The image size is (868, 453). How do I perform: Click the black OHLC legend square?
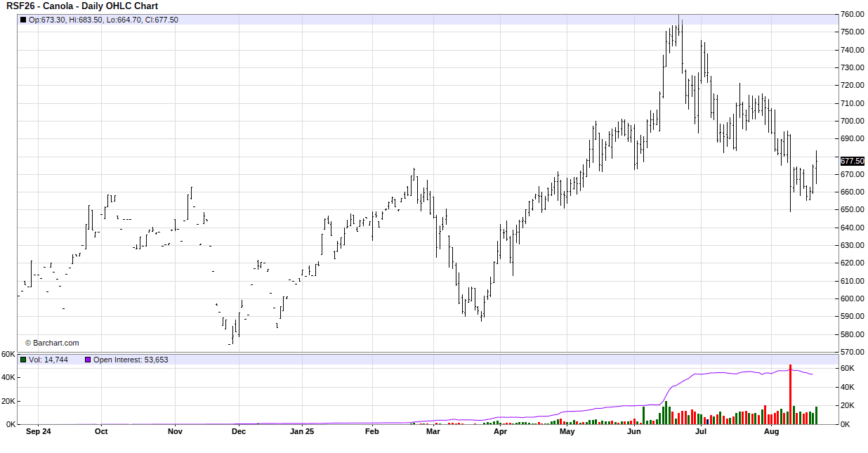pos(23,20)
